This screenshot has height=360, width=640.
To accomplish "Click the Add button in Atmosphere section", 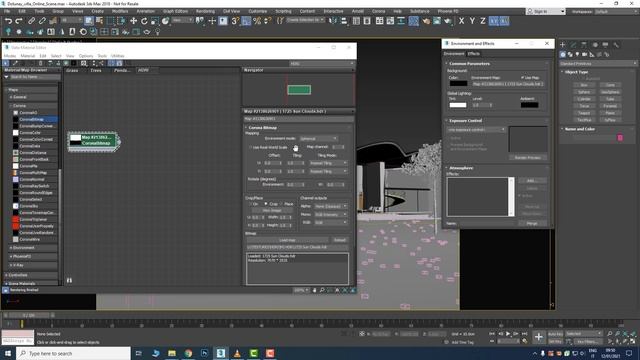I will pyautogui.click(x=531, y=180).
